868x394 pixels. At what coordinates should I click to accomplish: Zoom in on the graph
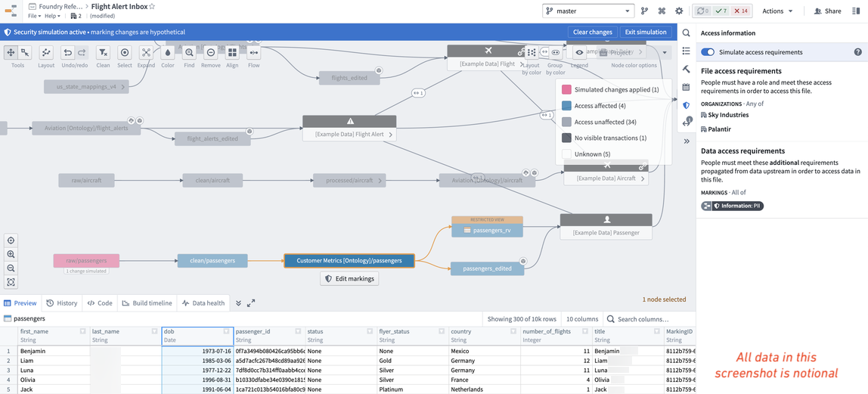(x=11, y=255)
